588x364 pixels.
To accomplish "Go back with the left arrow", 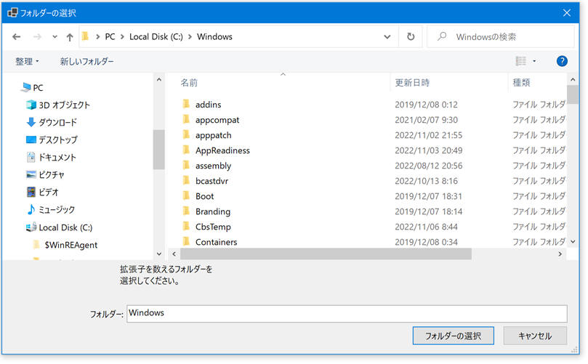I will click(17, 37).
